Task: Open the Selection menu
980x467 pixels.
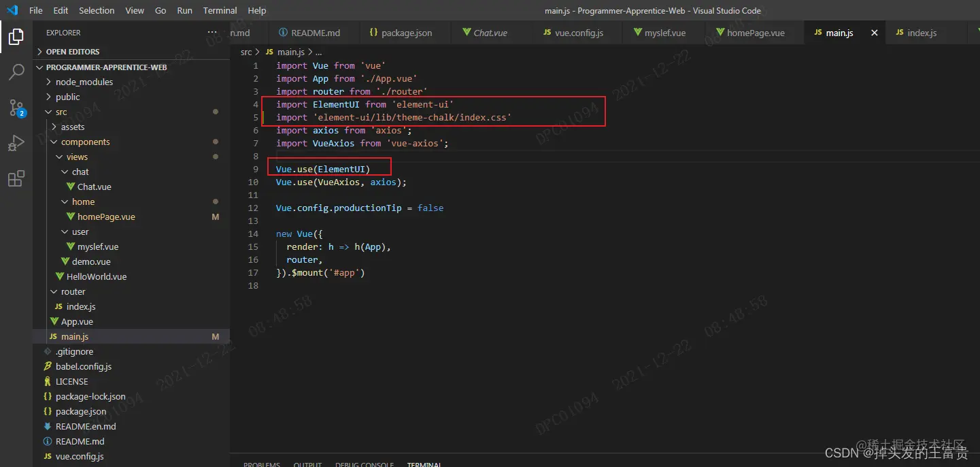Action: coord(97,10)
